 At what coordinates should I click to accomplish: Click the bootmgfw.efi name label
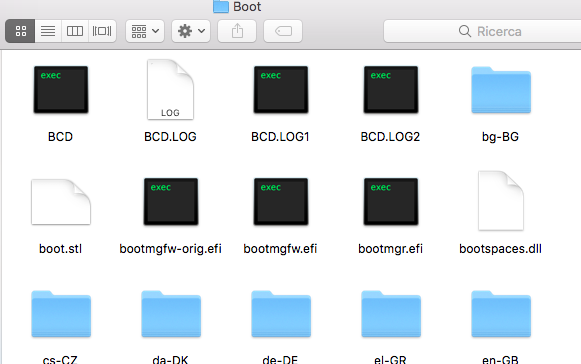[x=280, y=249]
